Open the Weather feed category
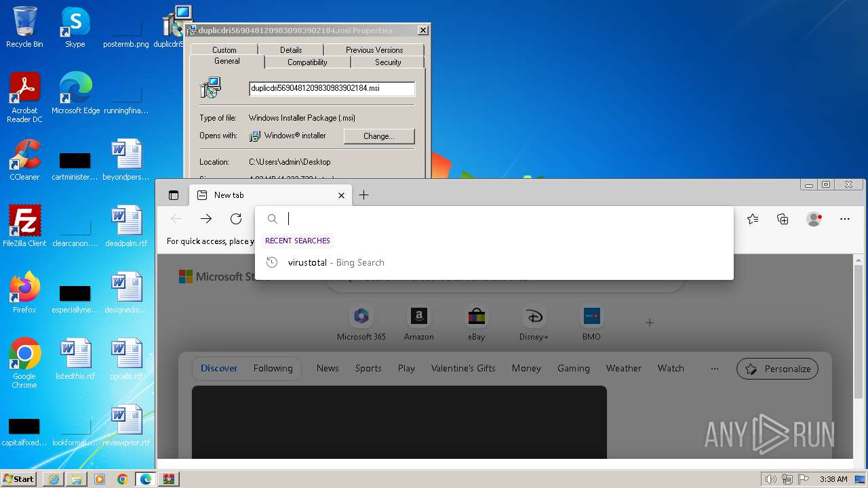The image size is (868, 488). pyautogui.click(x=624, y=368)
